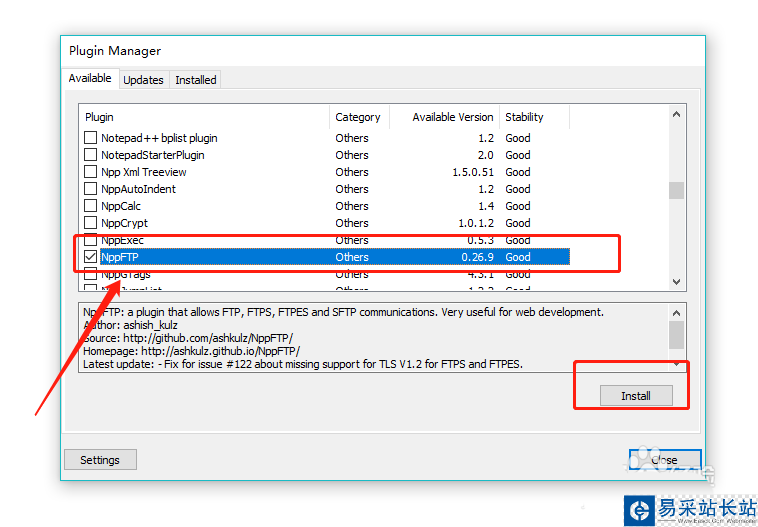Click plugin list scroll down arrow

point(676,281)
